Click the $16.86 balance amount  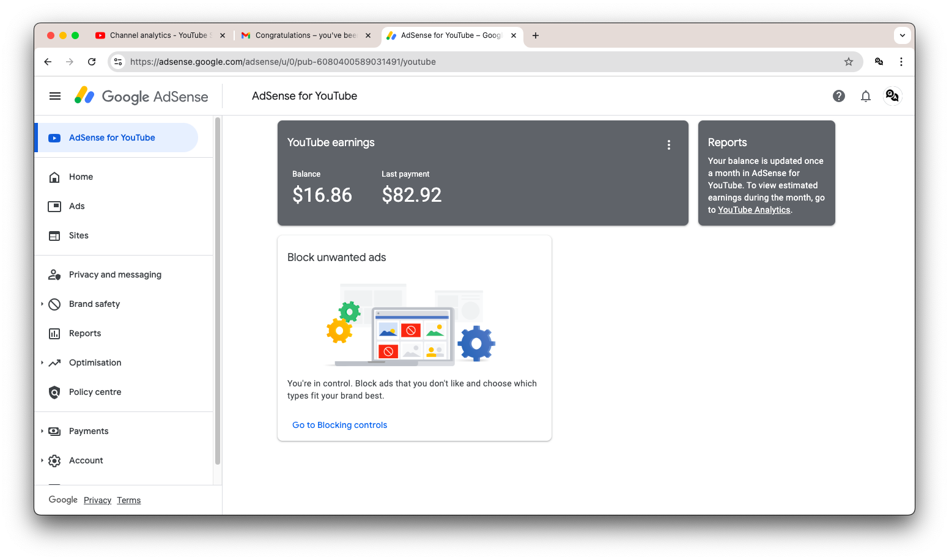point(322,195)
